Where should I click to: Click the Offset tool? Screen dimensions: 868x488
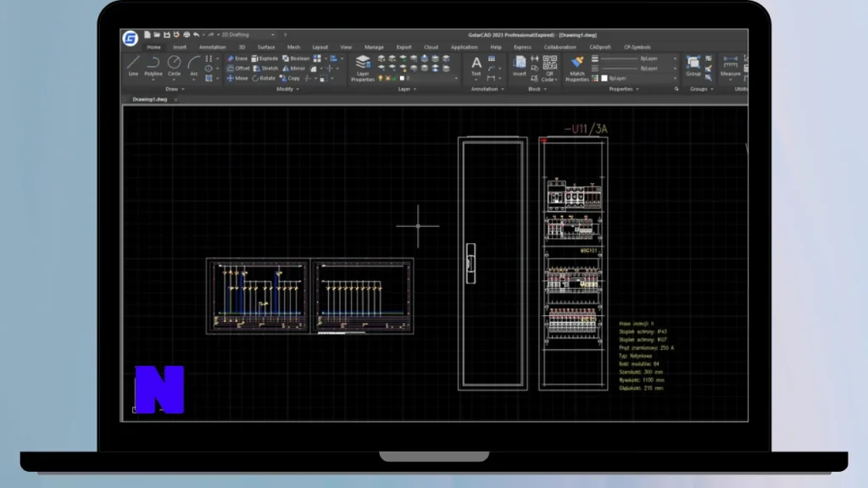[238, 68]
